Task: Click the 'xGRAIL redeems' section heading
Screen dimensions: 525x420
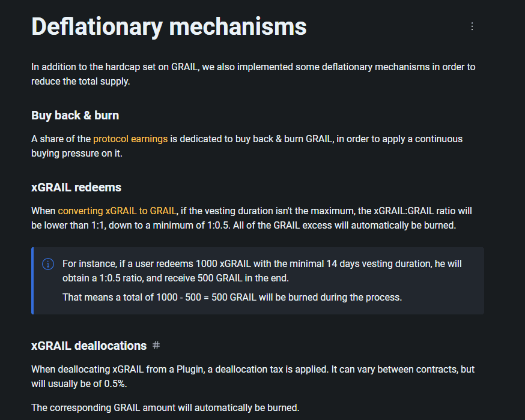Action: [x=76, y=187]
